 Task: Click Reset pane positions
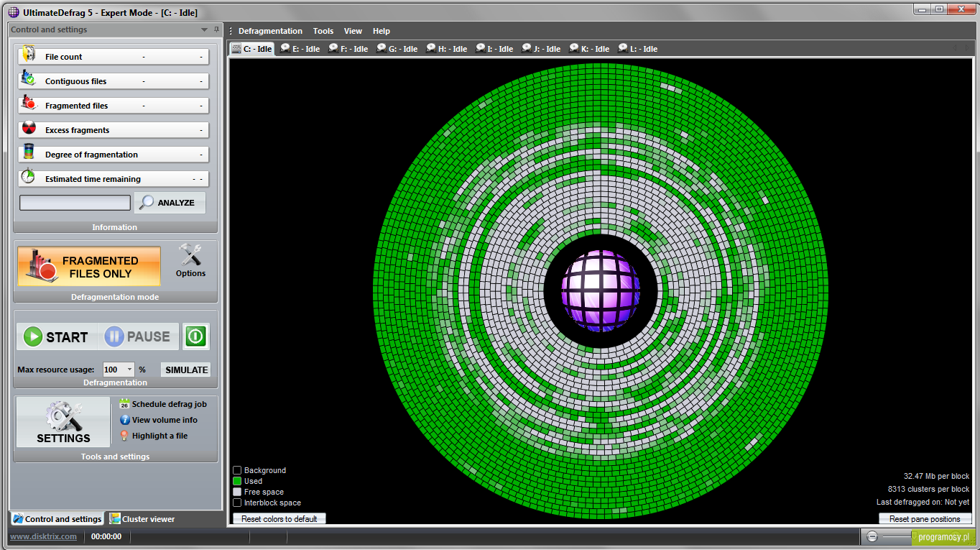(925, 518)
